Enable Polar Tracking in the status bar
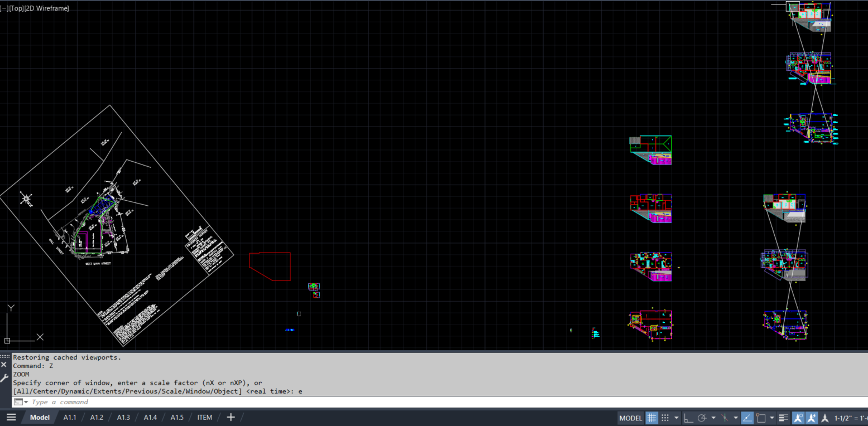This screenshot has width=868, height=426. click(x=702, y=418)
